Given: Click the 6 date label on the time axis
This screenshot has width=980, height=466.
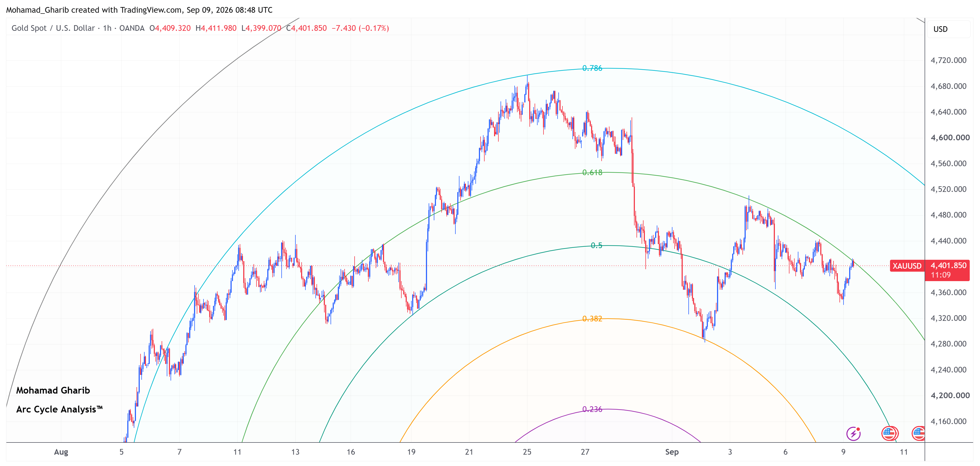Looking at the screenshot, I should (786, 452).
